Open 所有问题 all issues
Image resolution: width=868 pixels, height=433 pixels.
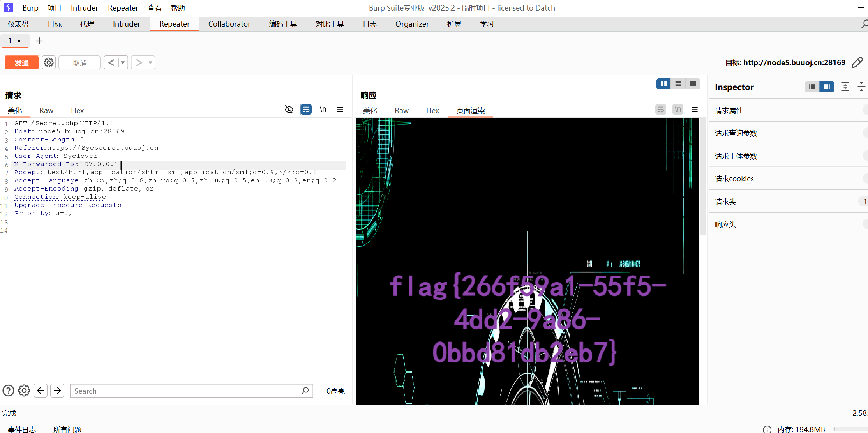[67, 429]
